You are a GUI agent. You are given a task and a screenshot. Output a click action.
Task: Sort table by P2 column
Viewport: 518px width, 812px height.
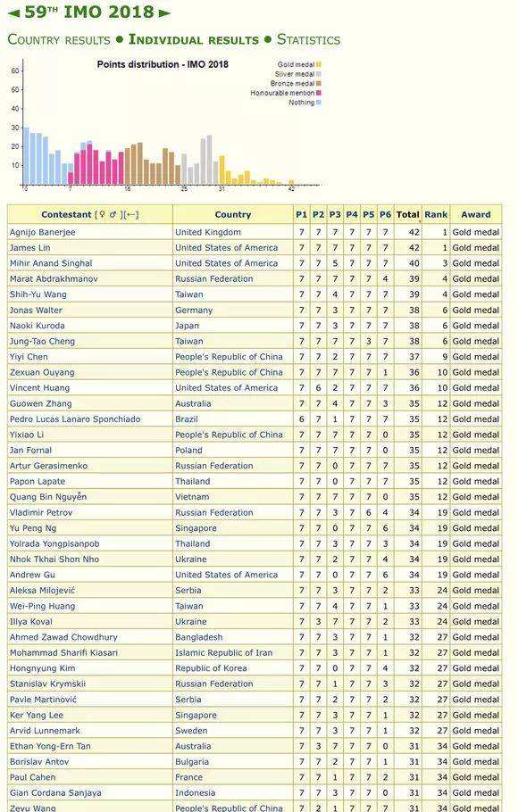tap(318, 214)
